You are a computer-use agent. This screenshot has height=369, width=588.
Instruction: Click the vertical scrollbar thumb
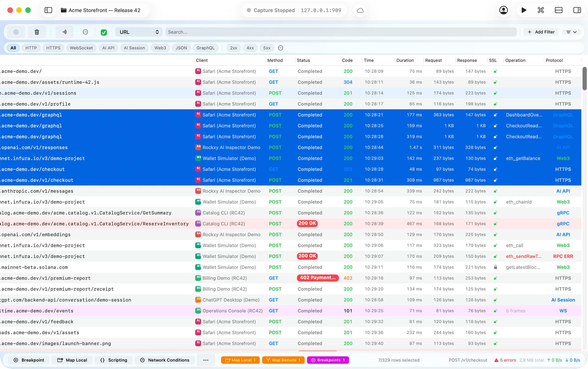click(x=585, y=79)
